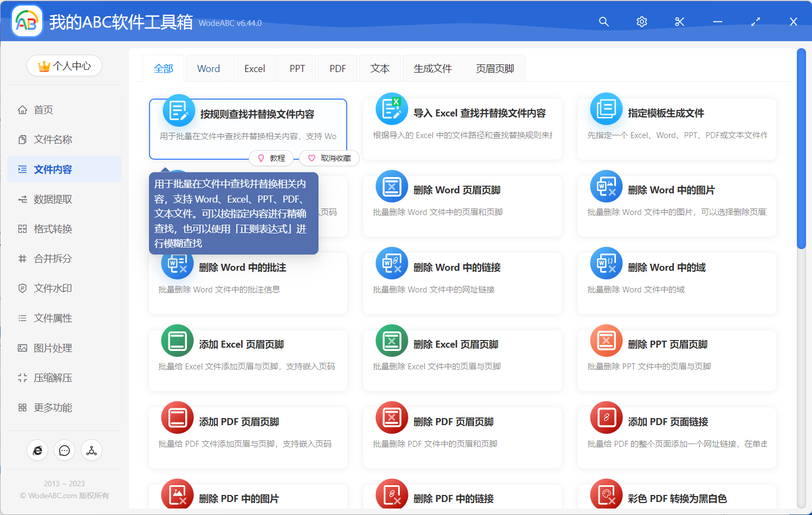Click the 指定模板生成文件 tool icon
This screenshot has width=812, height=515.
[x=606, y=109]
